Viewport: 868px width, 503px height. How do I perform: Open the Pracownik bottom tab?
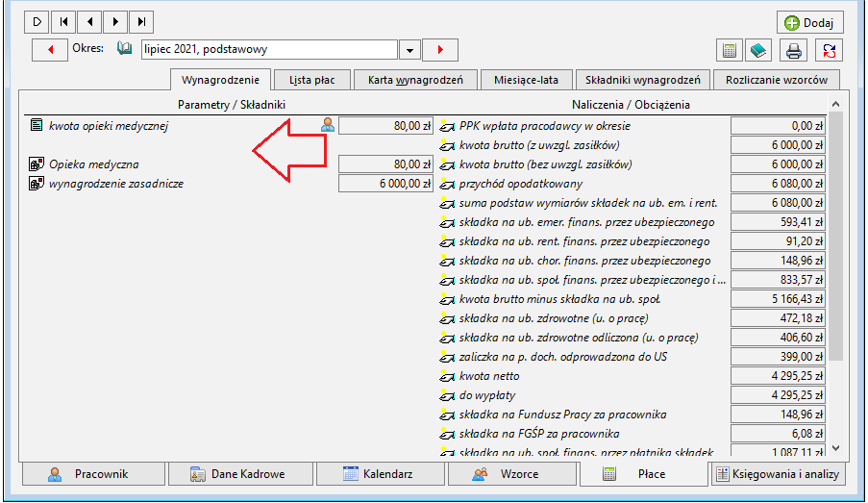pos(93,474)
